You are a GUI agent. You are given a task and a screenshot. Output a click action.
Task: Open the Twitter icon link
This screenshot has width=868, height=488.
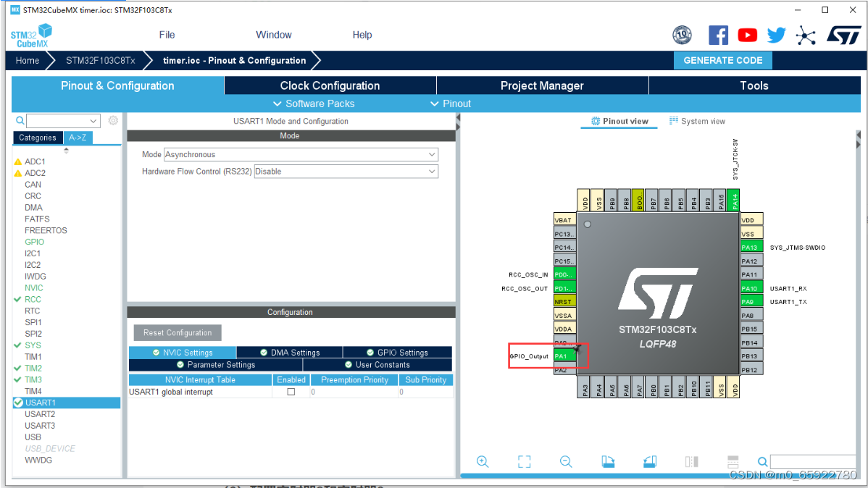(x=776, y=35)
